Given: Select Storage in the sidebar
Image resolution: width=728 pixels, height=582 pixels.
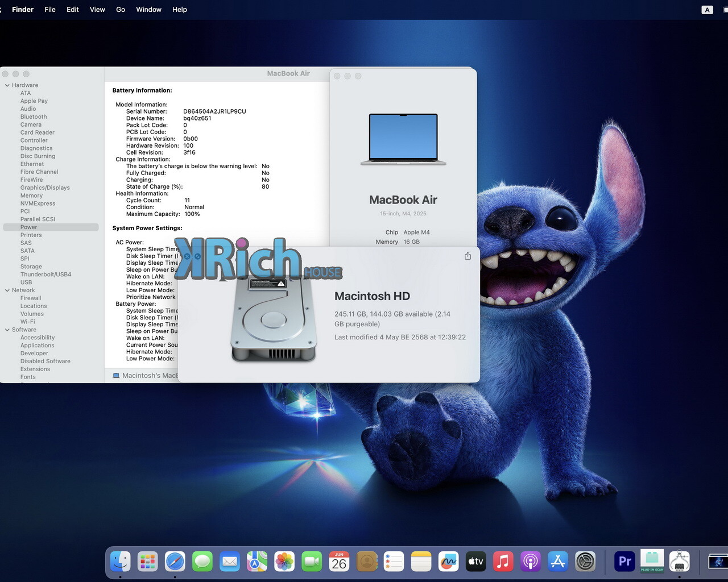Looking at the screenshot, I should pos(31,267).
